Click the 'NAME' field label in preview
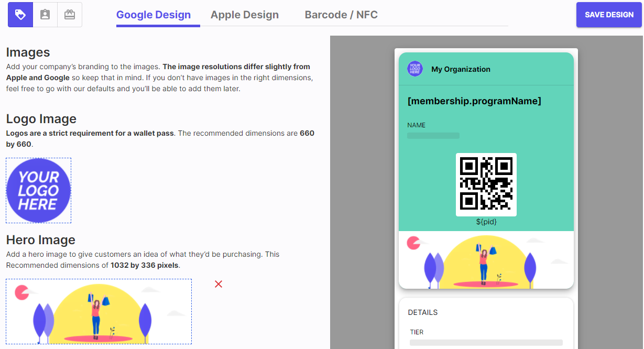Viewport: 644px width, 349px height. click(417, 125)
